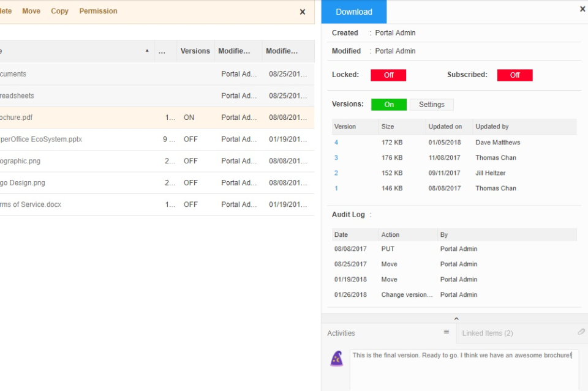Viewport: 588px width, 391px height.
Task: Expand the ellipsis column header
Action: 162,51
